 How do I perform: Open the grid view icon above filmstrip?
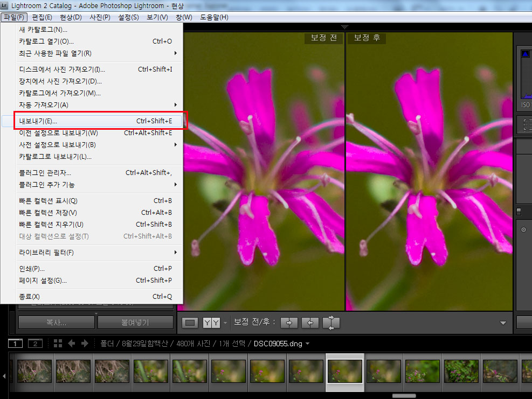[58, 344]
